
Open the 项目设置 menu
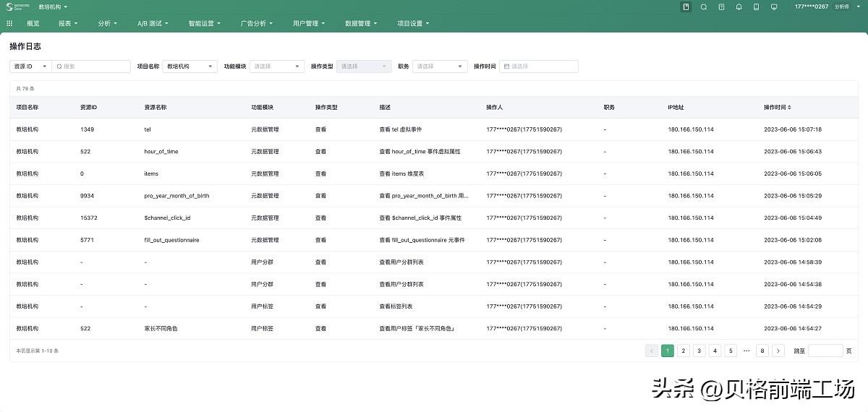pos(413,23)
